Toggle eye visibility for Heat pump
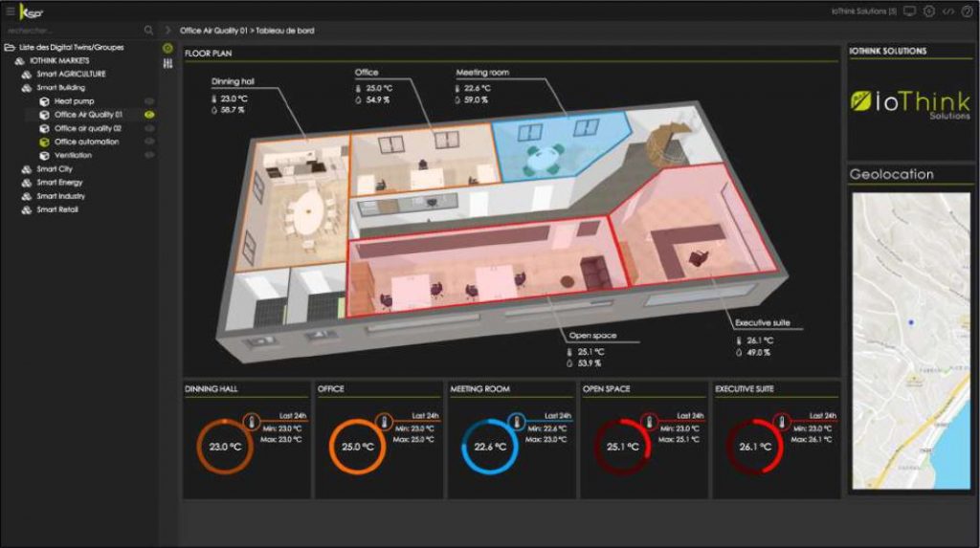The height and width of the screenshot is (548, 980). point(149,100)
